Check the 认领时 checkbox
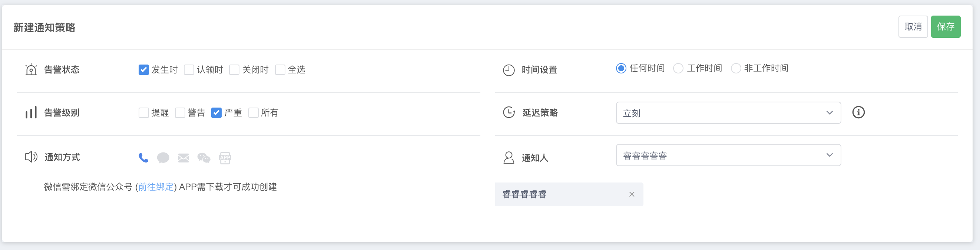980x250 pixels. point(189,70)
